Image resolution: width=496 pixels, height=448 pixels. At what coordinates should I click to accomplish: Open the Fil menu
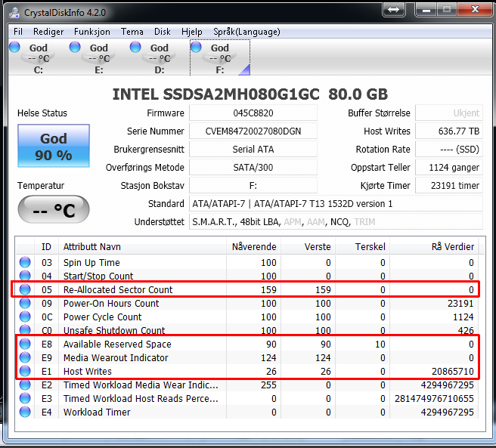coord(17,32)
